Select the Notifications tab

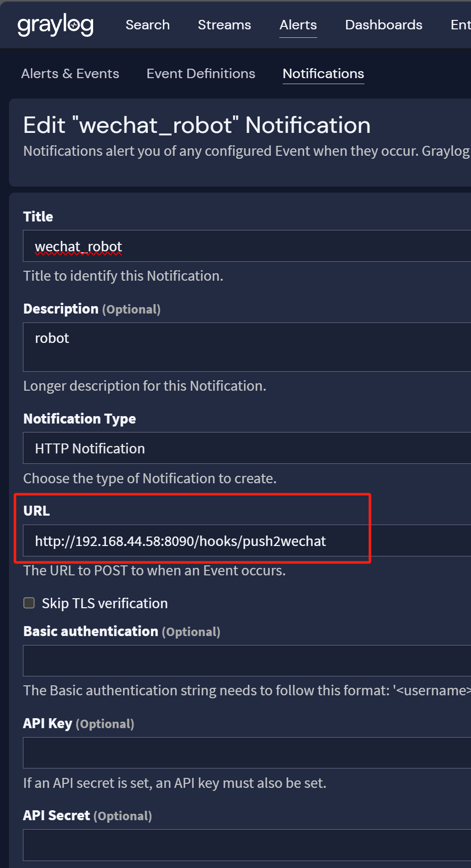[323, 73]
